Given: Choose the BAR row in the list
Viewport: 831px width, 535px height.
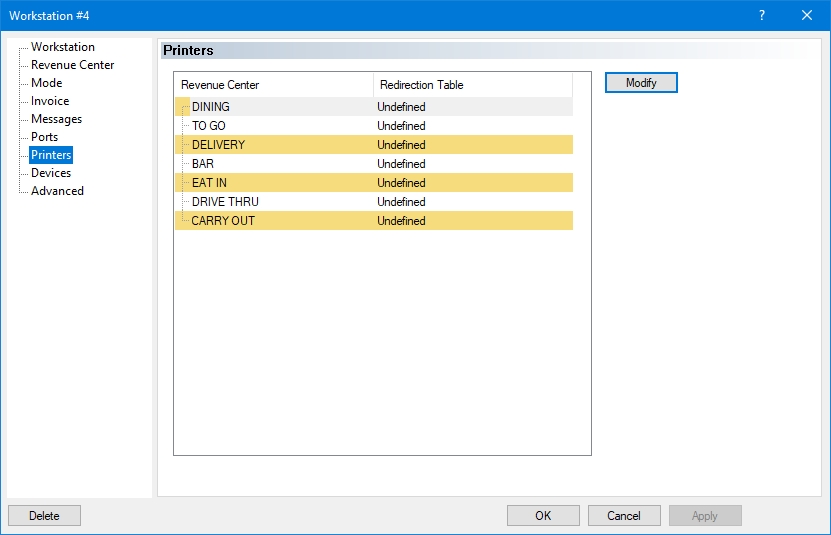Looking at the screenshot, I should click(202, 164).
